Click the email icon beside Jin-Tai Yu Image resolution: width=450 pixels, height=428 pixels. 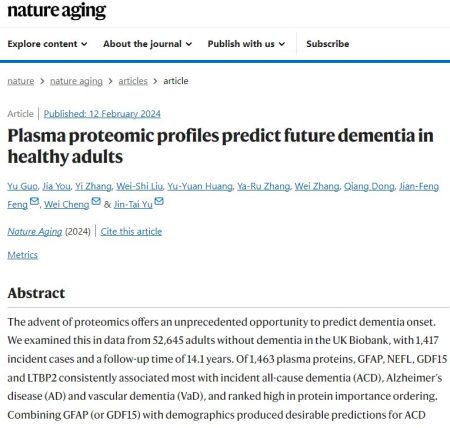click(x=159, y=201)
